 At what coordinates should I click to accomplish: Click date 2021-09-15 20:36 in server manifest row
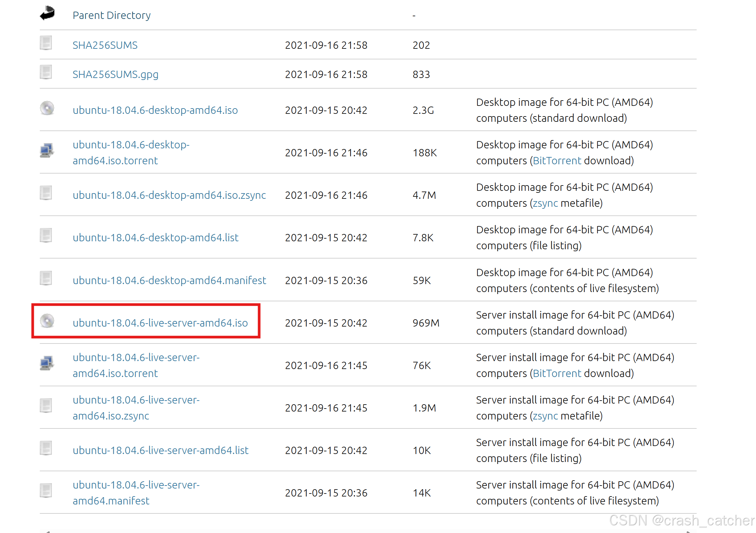(x=326, y=493)
